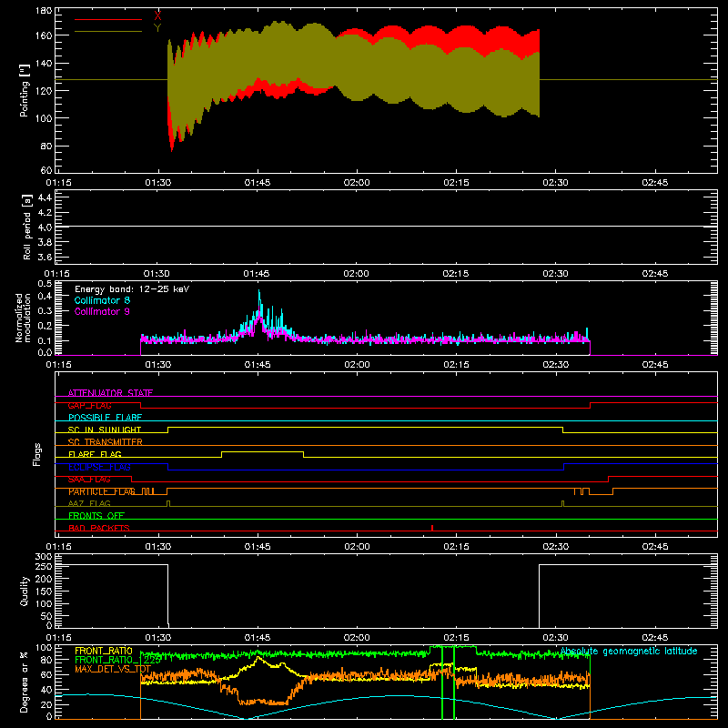Click the '120' tick label on Pointing axis
Screen dimensions: 728x728
pos(44,90)
